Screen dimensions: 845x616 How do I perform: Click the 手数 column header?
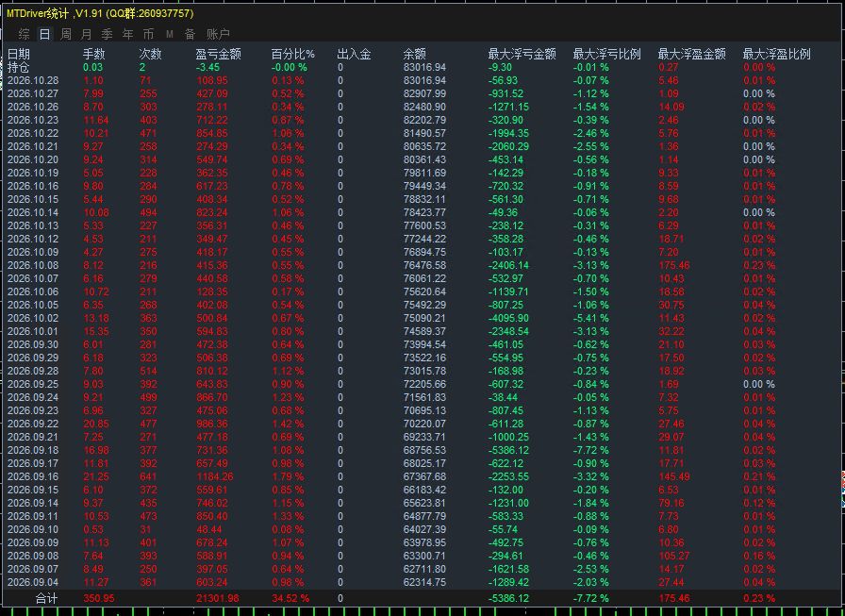tap(93, 54)
